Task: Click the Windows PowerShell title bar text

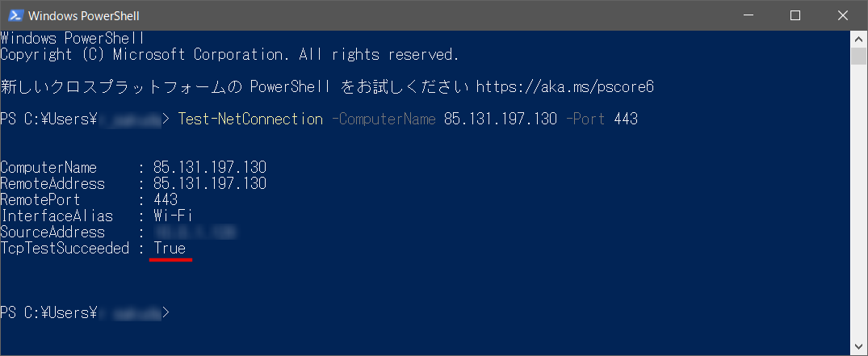Action: click(x=84, y=16)
